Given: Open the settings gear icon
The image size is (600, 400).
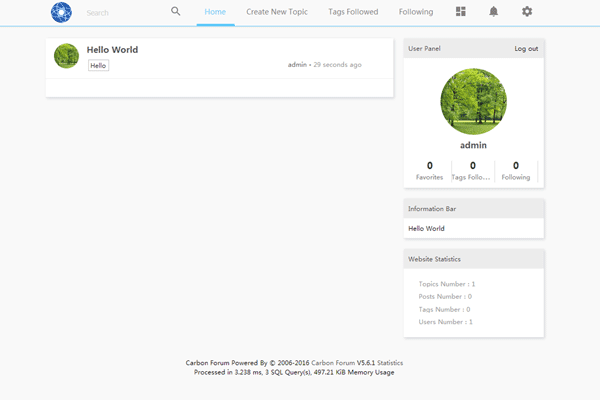Looking at the screenshot, I should pyautogui.click(x=527, y=12).
